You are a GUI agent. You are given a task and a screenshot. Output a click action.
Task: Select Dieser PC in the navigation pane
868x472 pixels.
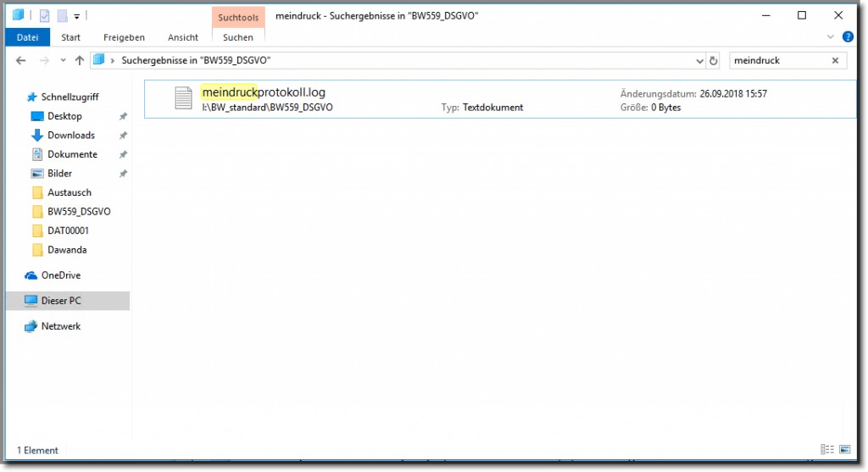point(61,301)
